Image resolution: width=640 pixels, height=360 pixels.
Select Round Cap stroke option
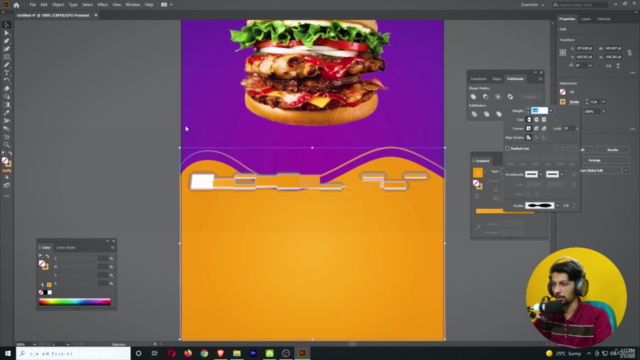coord(536,120)
